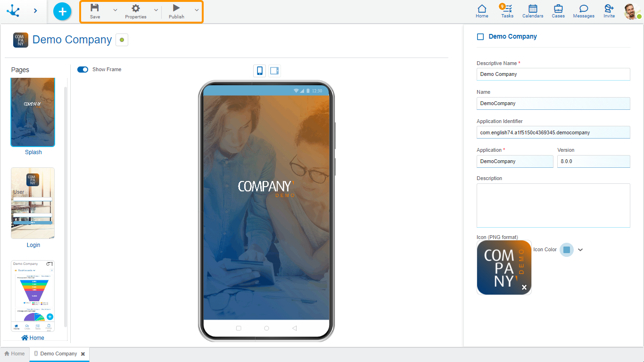This screenshot has width=644, height=362.
Task: Open Calendars in the top navigation
Action: pos(533,11)
